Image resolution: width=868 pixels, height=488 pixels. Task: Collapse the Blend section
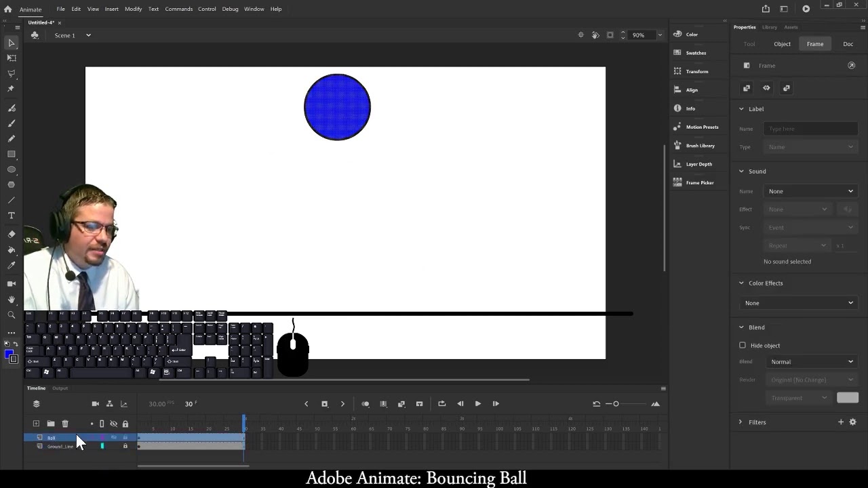click(741, 327)
